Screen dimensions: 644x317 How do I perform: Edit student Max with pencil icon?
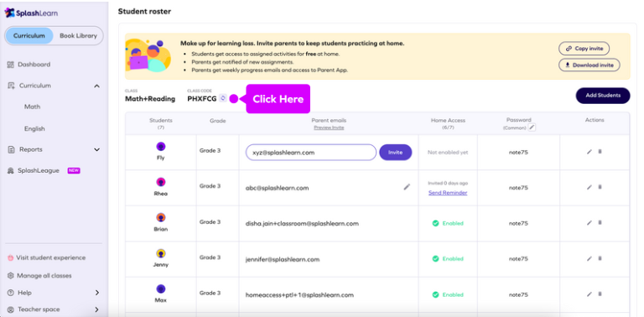pyautogui.click(x=589, y=294)
